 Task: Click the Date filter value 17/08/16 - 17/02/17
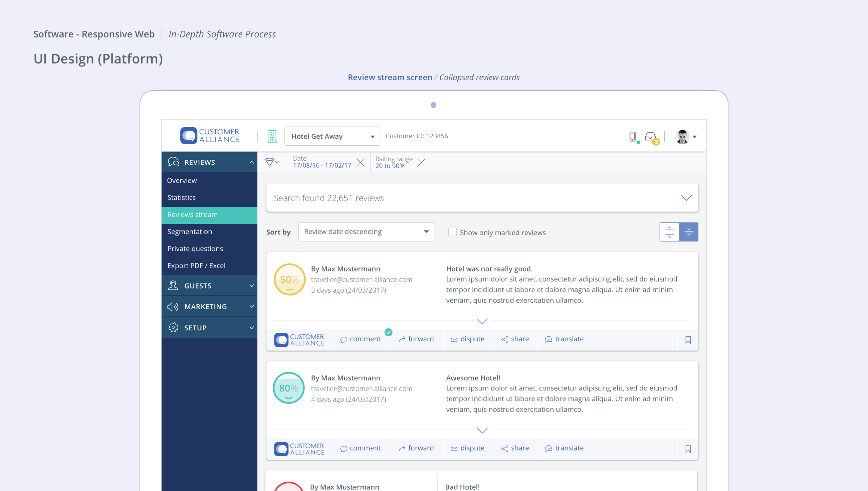tap(322, 165)
